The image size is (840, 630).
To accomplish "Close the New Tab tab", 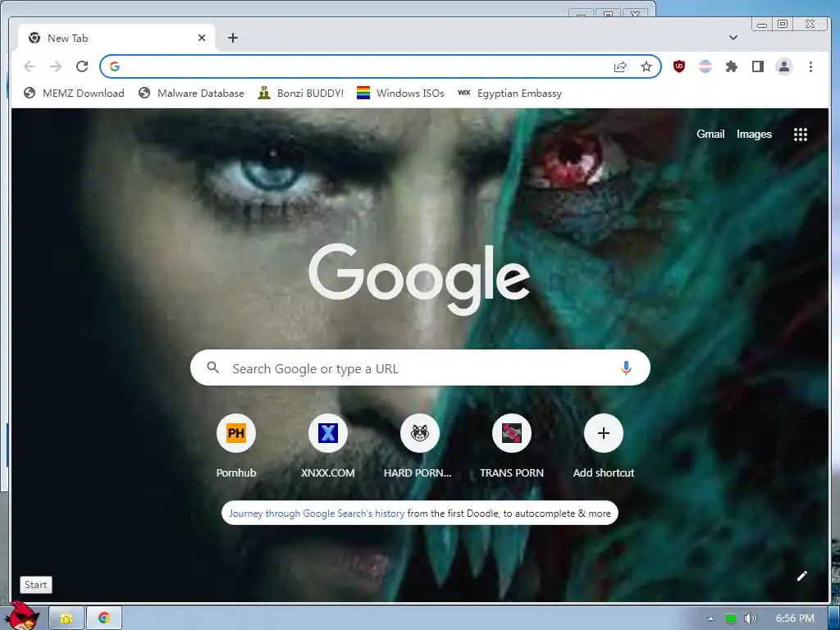I will click(x=202, y=38).
